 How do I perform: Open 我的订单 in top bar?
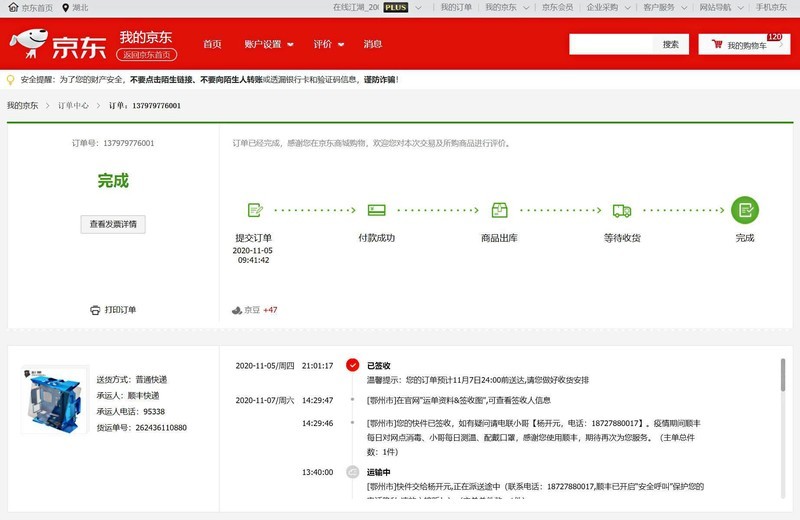[456, 7]
